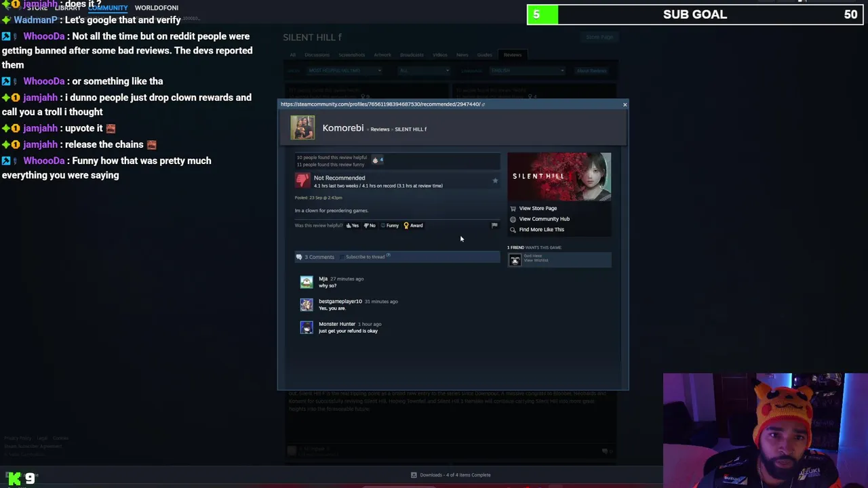Toggle the favorite star on the review

tap(495, 181)
